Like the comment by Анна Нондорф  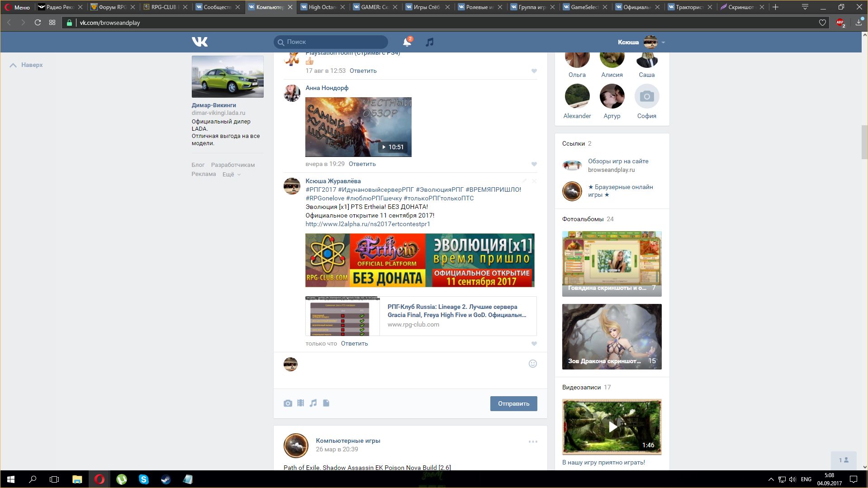pyautogui.click(x=534, y=164)
